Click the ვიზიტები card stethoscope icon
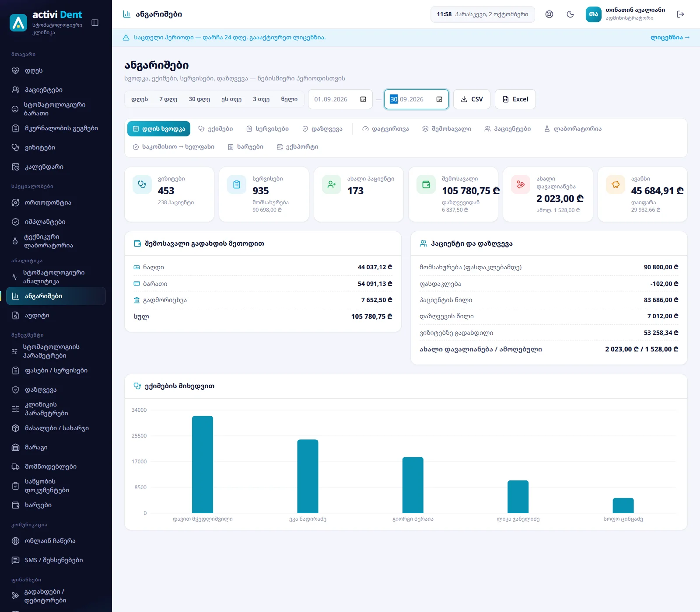Viewport: 700px width, 612px height. (142, 184)
